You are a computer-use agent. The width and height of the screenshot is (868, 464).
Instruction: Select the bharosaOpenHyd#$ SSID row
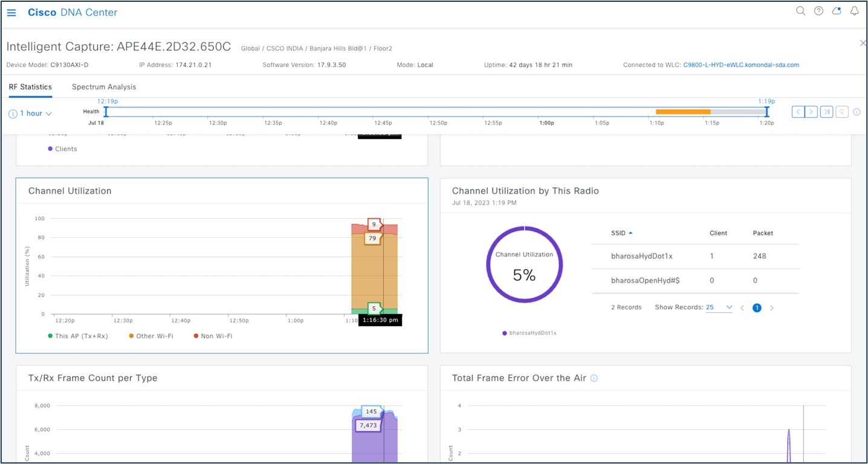click(x=695, y=281)
